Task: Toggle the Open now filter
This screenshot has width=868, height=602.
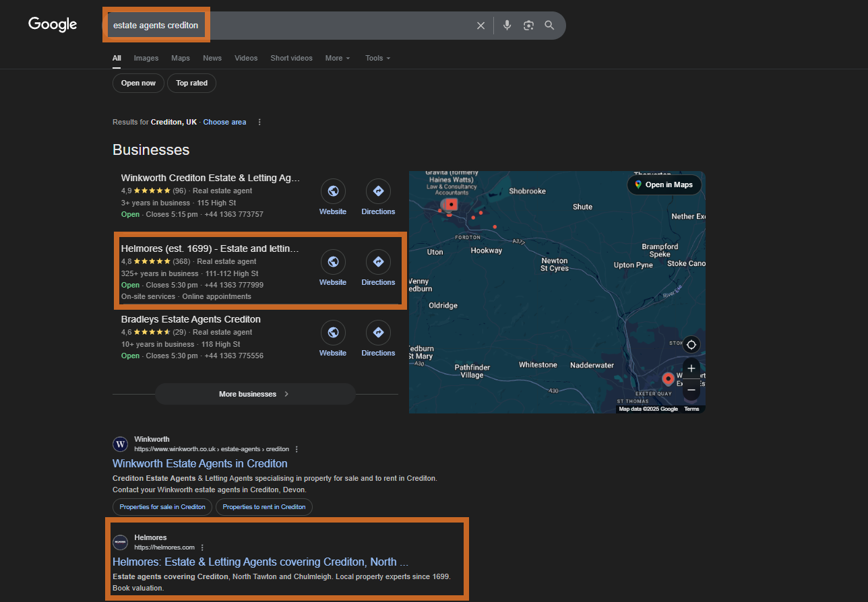Action: [x=138, y=83]
